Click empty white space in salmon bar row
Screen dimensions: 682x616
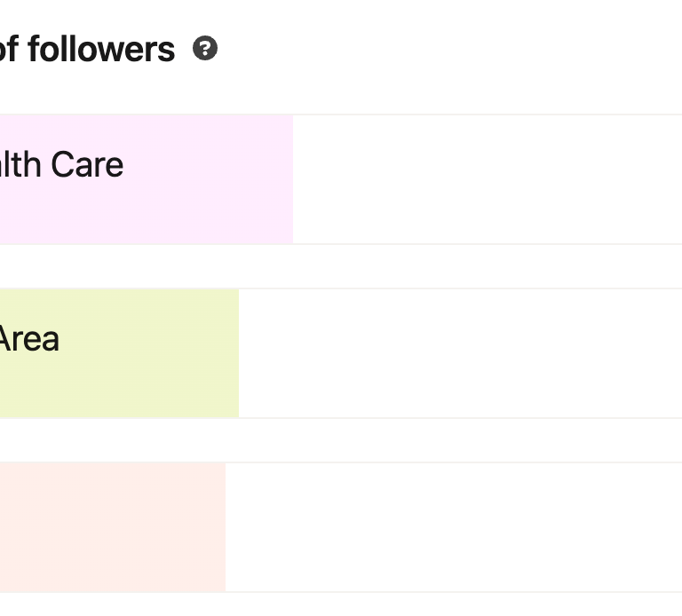click(x=453, y=526)
